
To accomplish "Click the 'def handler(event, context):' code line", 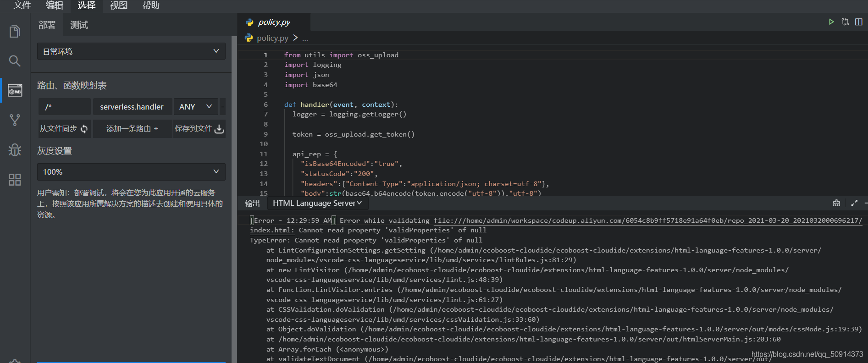I will pos(341,104).
